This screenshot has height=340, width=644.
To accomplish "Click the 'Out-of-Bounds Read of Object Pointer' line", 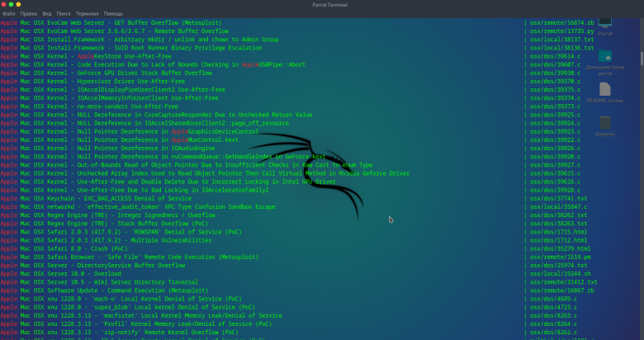I will point(187,165).
